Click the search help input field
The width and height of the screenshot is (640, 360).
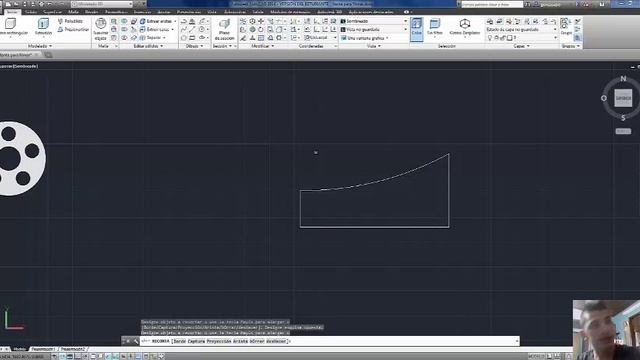click(492, 4)
